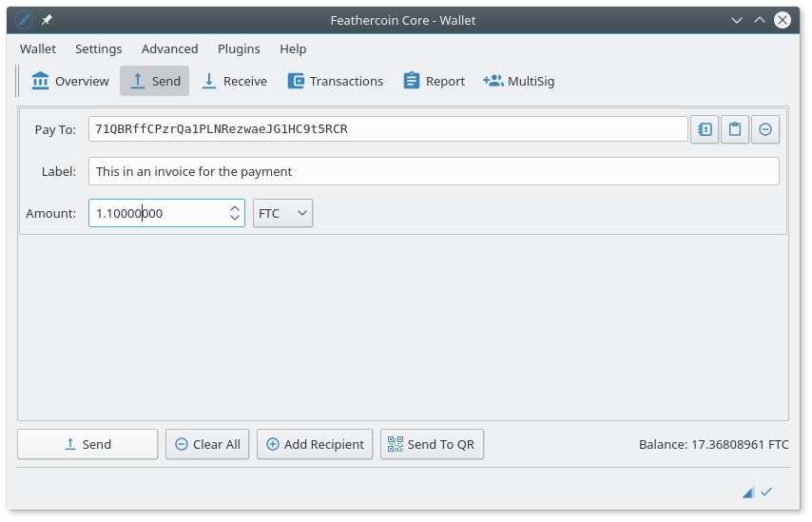Focus the Label text field
Image resolution: width=812 pixels, height=522 pixels.
(x=434, y=171)
